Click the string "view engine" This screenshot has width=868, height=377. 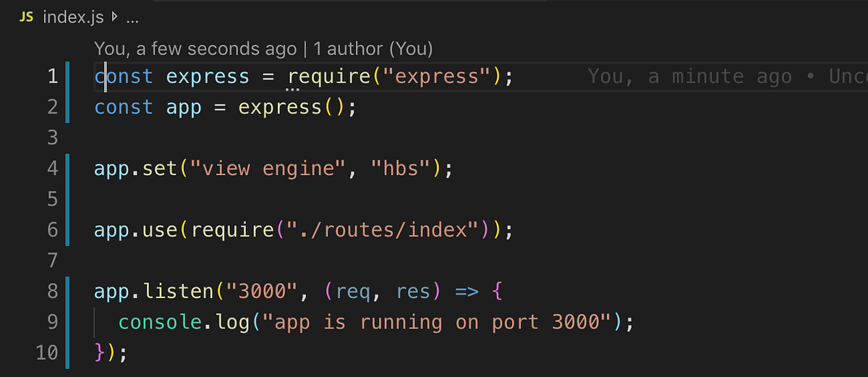point(268,169)
